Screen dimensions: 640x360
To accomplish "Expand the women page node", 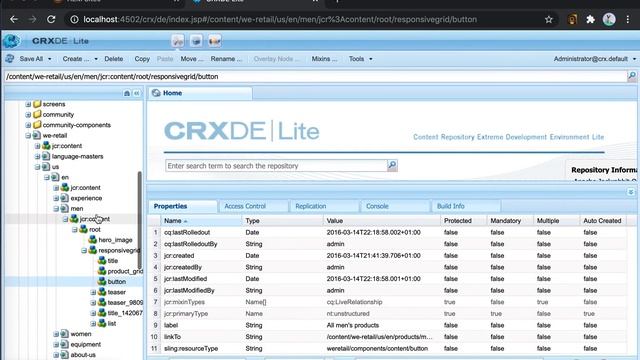I will (x=56, y=333).
